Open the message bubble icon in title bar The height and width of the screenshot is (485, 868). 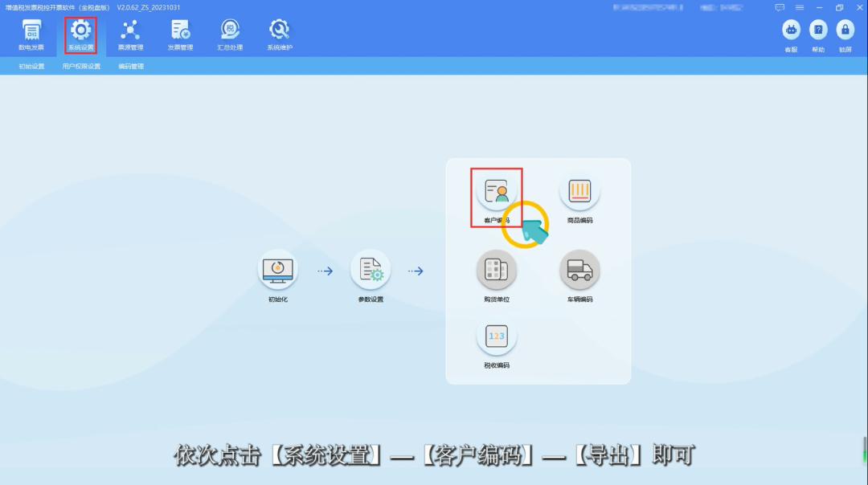pos(780,7)
